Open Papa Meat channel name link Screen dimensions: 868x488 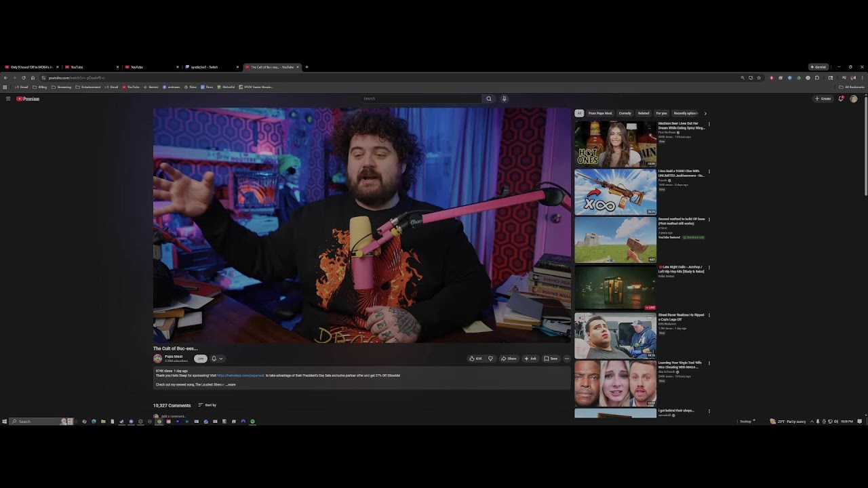click(x=174, y=357)
